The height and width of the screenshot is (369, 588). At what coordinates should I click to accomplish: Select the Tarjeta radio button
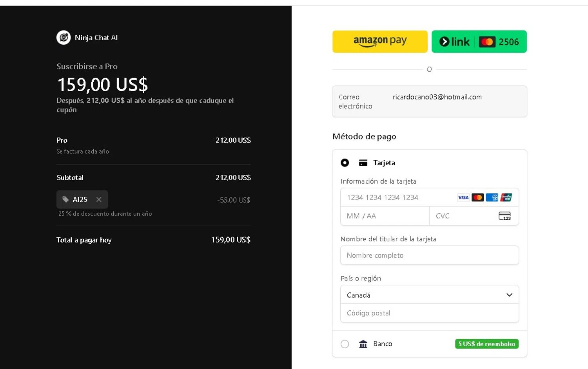coord(345,163)
